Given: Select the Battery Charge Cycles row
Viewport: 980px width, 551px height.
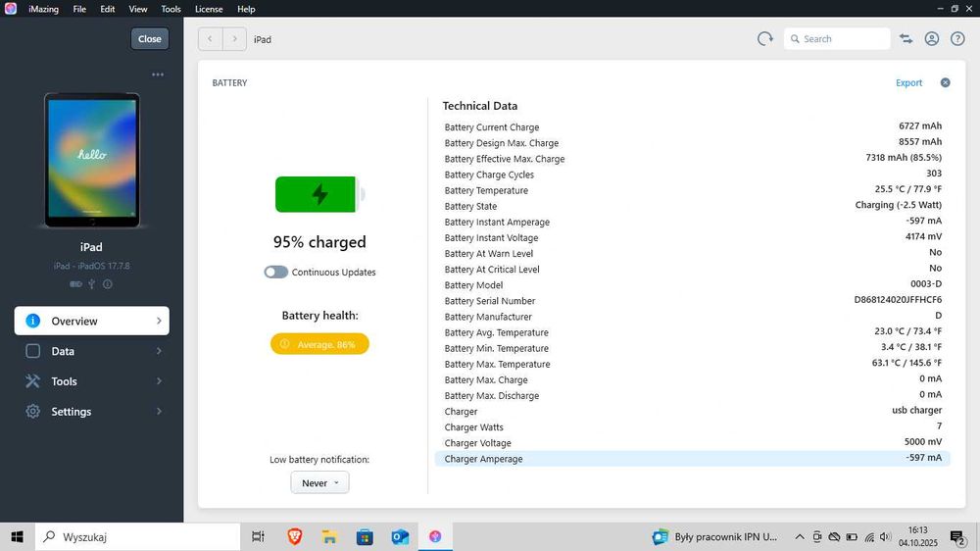Looking at the screenshot, I should click(x=693, y=175).
